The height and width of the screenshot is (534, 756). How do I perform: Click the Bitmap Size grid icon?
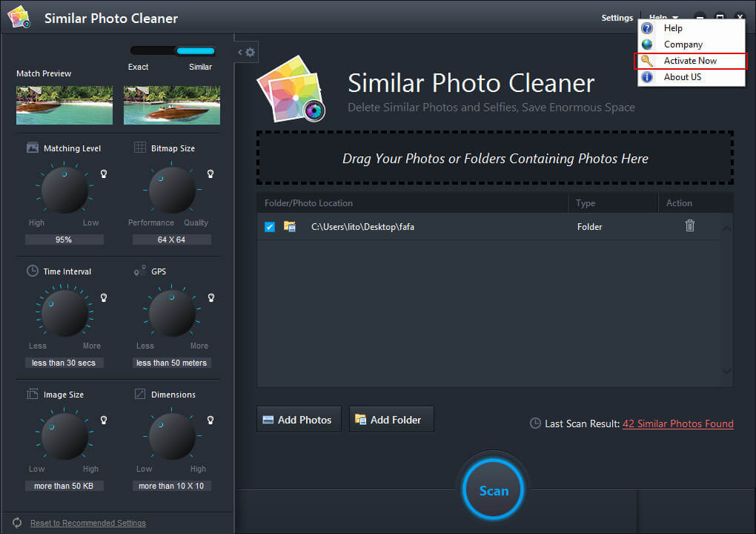(x=140, y=148)
